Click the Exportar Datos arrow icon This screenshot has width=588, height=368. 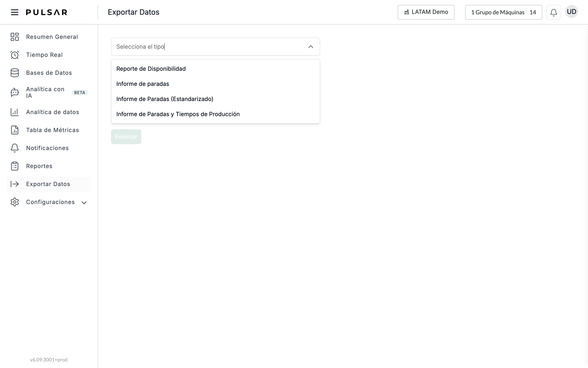(x=14, y=184)
